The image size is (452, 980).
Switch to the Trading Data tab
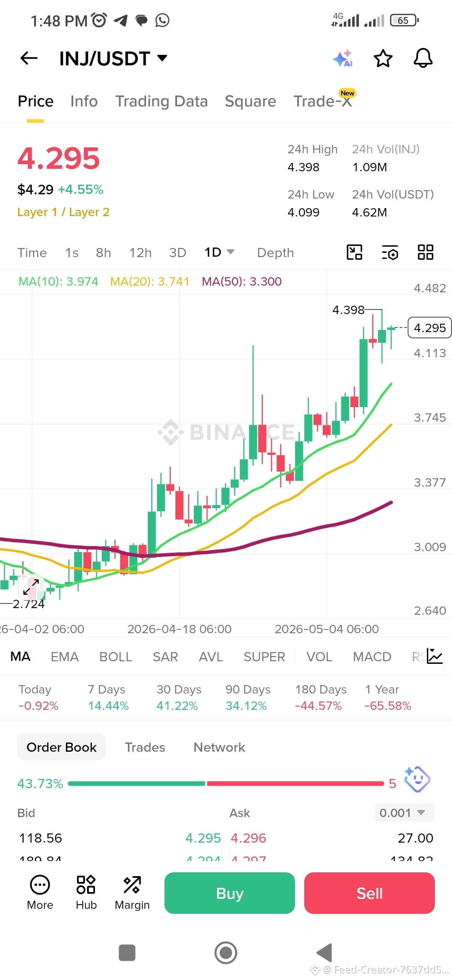pyautogui.click(x=162, y=101)
